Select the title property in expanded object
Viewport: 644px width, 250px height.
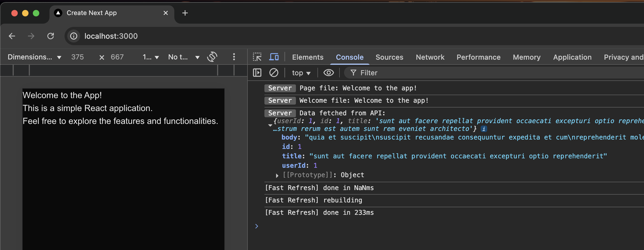[x=292, y=156]
